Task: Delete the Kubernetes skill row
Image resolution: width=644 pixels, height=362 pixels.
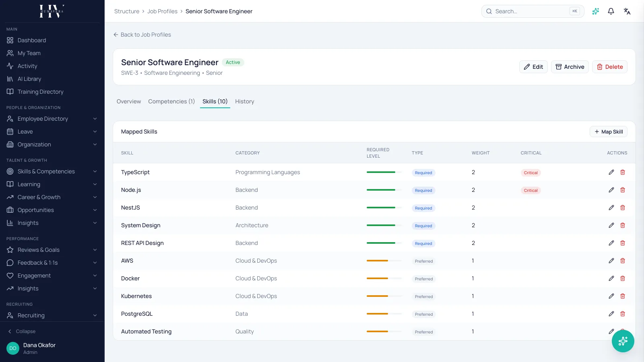Action: 623,296
